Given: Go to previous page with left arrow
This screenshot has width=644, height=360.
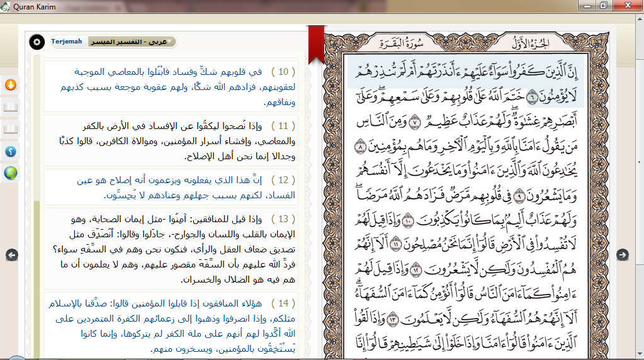Looking at the screenshot, I should click(12, 255).
